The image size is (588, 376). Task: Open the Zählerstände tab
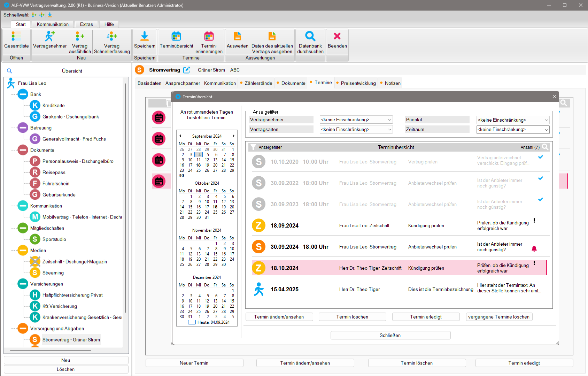coord(256,83)
